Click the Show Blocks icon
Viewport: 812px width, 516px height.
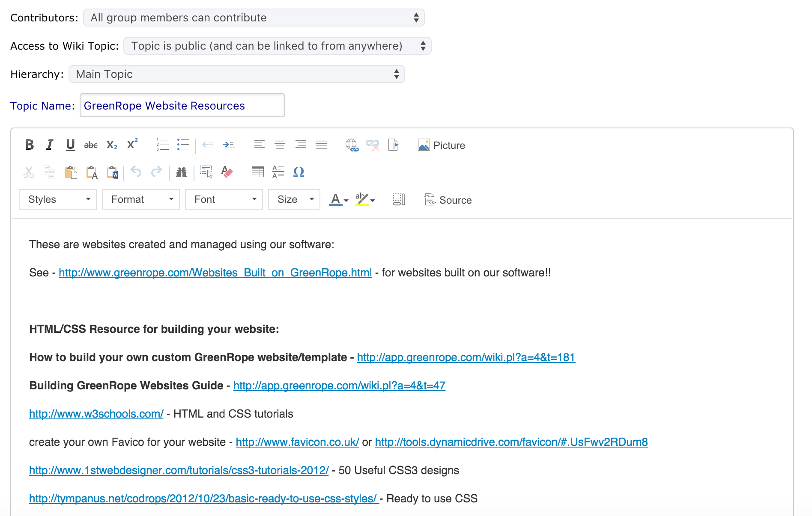399,199
